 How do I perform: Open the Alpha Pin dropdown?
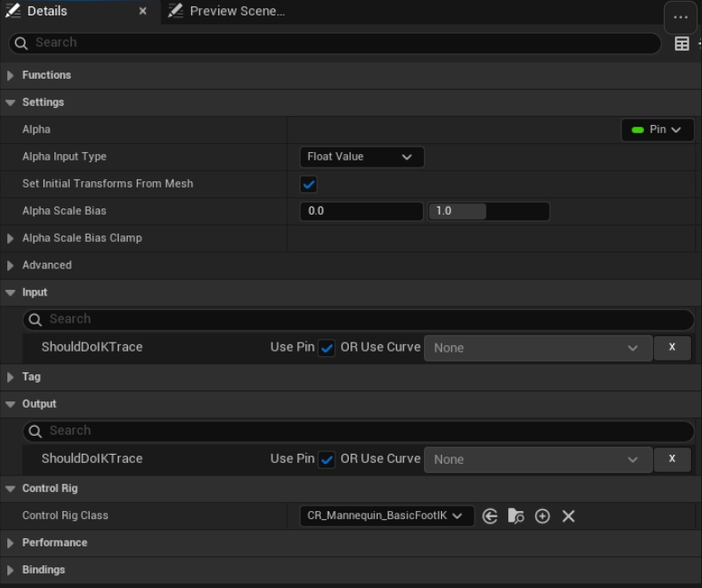coord(658,130)
